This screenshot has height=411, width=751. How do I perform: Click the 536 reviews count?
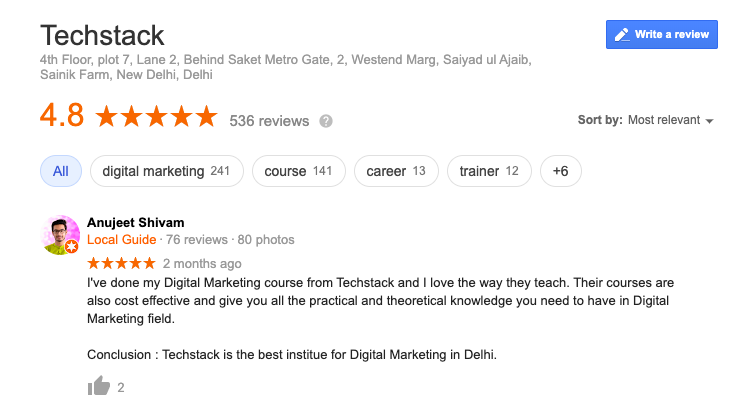point(269,121)
